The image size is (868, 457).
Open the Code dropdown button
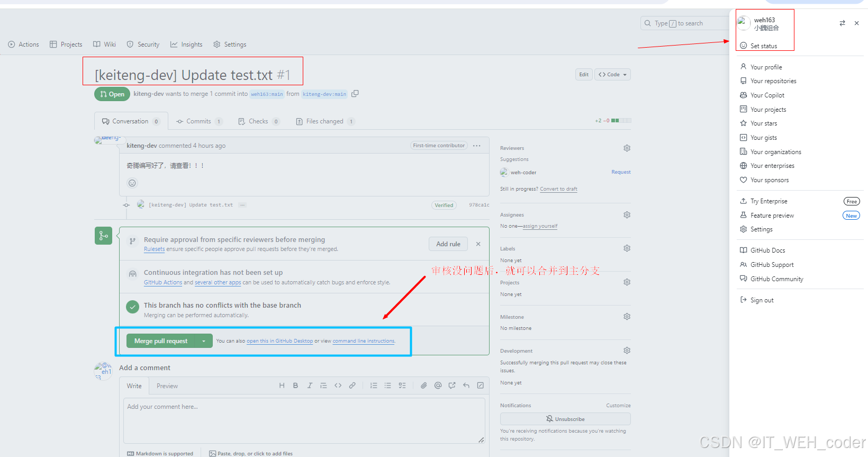coord(612,75)
